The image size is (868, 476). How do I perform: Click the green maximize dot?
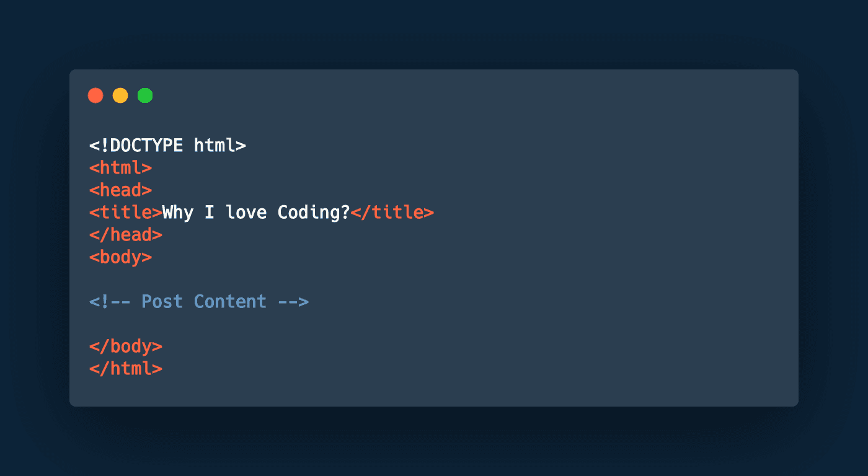(x=145, y=95)
